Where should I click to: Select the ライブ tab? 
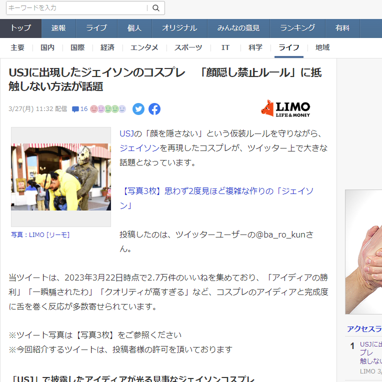pos(97,28)
